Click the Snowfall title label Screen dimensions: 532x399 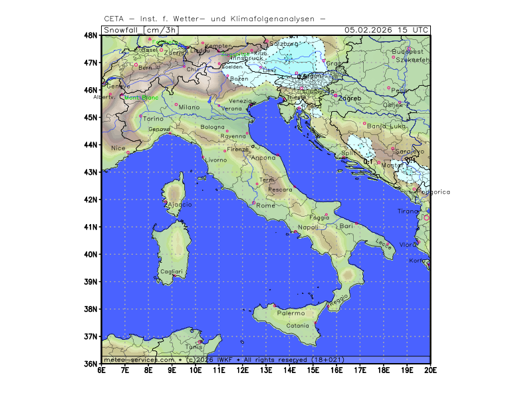coord(122,30)
